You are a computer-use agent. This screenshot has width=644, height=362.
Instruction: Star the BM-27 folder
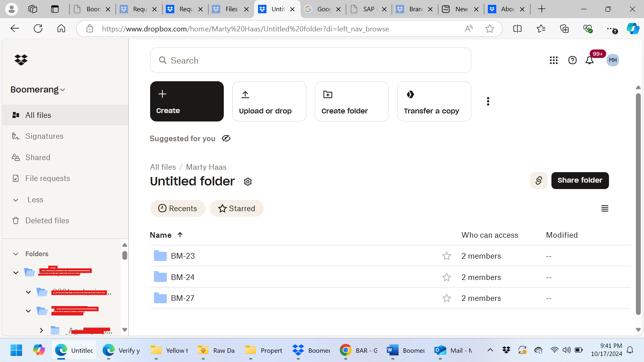click(x=446, y=298)
